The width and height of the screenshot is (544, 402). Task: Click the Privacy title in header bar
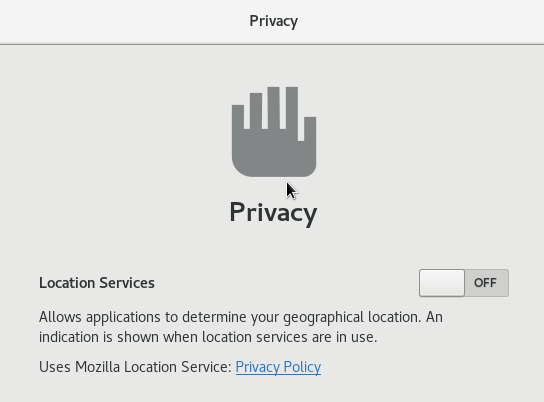coord(273,22)
